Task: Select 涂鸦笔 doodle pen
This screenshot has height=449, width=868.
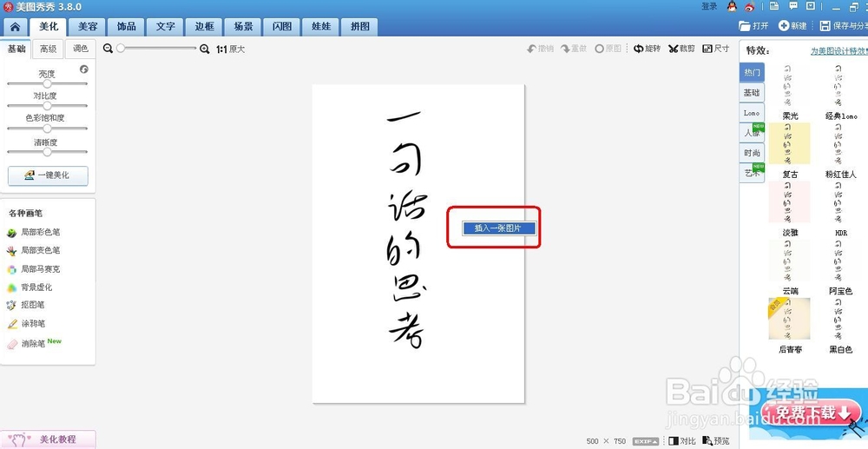Action: coord(25,324)
